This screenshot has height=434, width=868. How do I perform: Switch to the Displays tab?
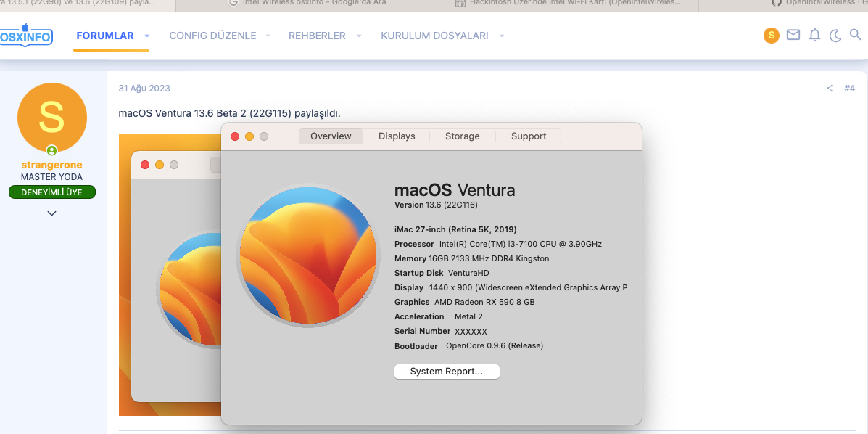(397, 136)
